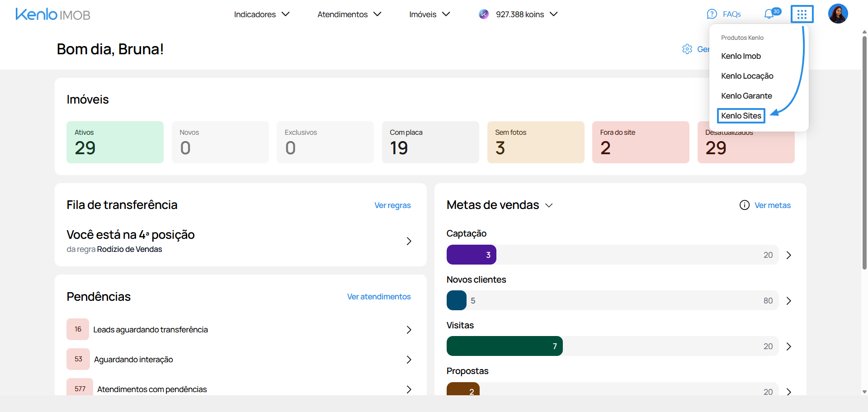Click the Propostas brown progress bar

(463, 389)
